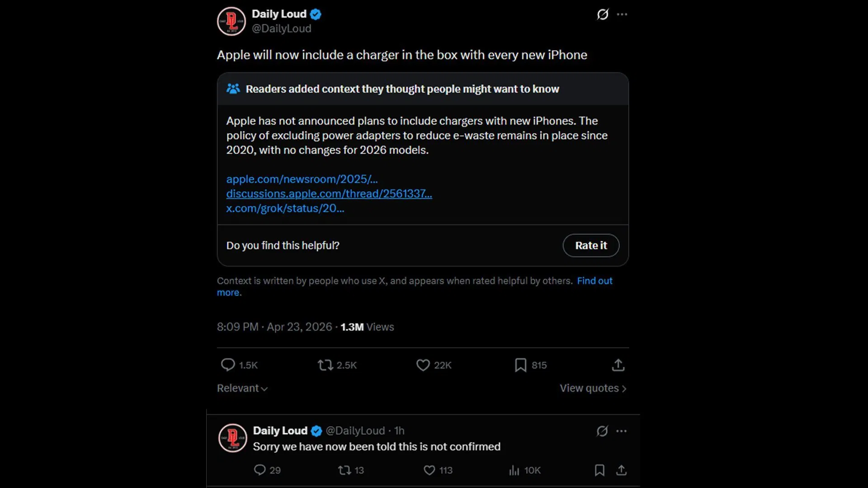
Task: View analytics on the reply tweet
Action: pyautogui.click(x=514, y=470)
